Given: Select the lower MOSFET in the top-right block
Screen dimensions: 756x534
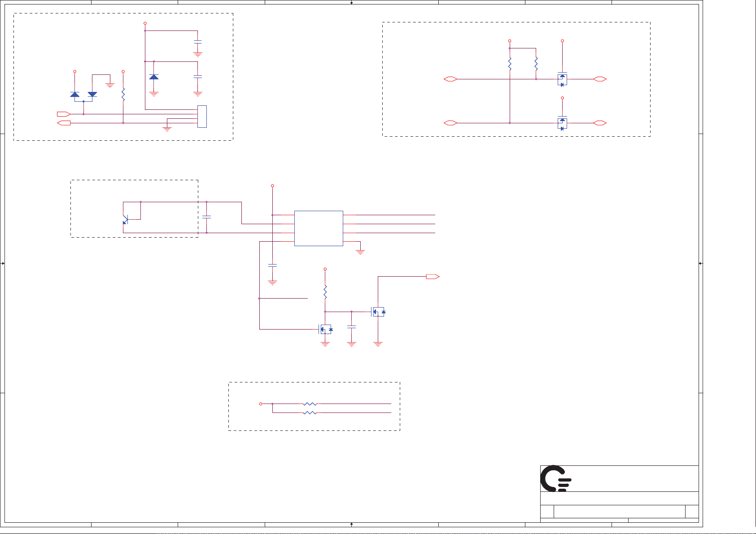Looking at the screenshot, I should (562, 122).
